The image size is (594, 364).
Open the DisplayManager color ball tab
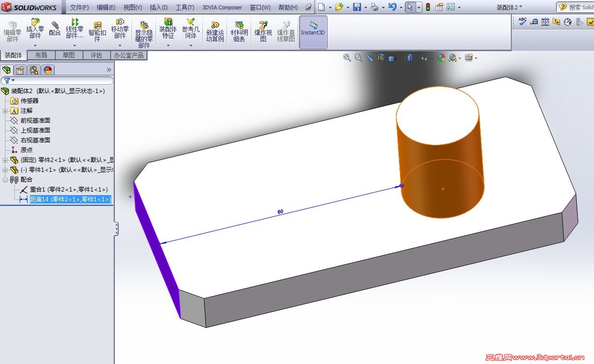point(47,70)
